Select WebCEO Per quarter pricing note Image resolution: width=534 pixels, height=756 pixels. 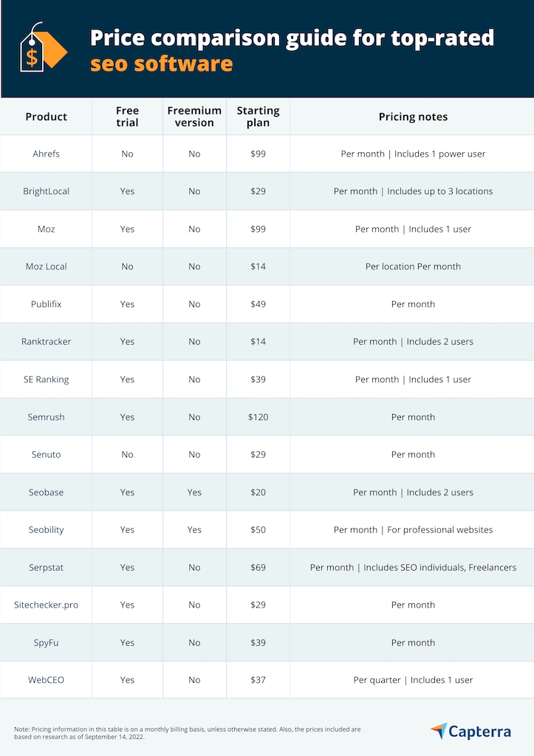coord(413,680)
